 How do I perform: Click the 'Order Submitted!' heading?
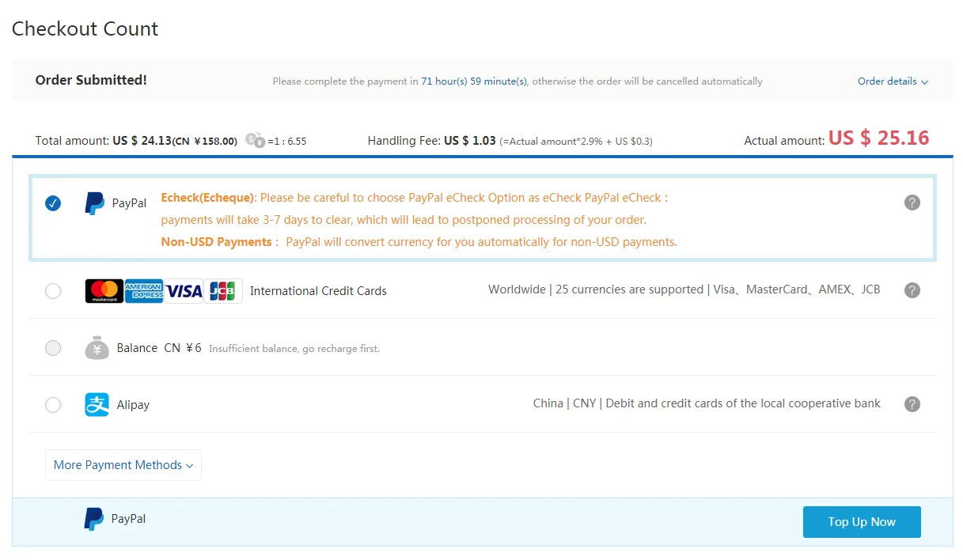(x=91, y=80)
